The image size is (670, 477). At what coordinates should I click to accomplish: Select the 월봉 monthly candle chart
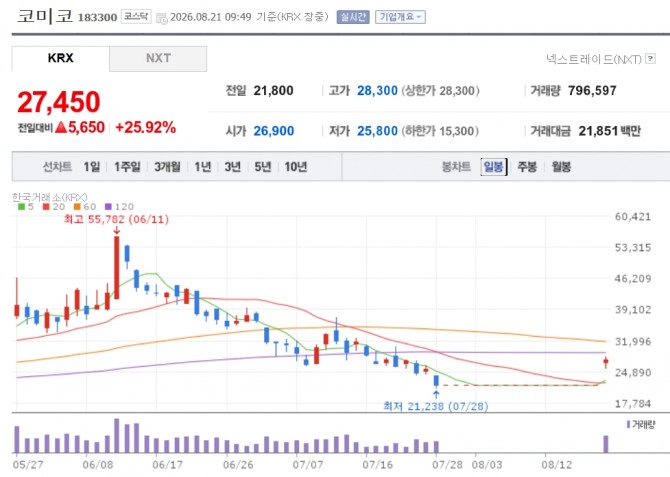(x=561, y=167)
